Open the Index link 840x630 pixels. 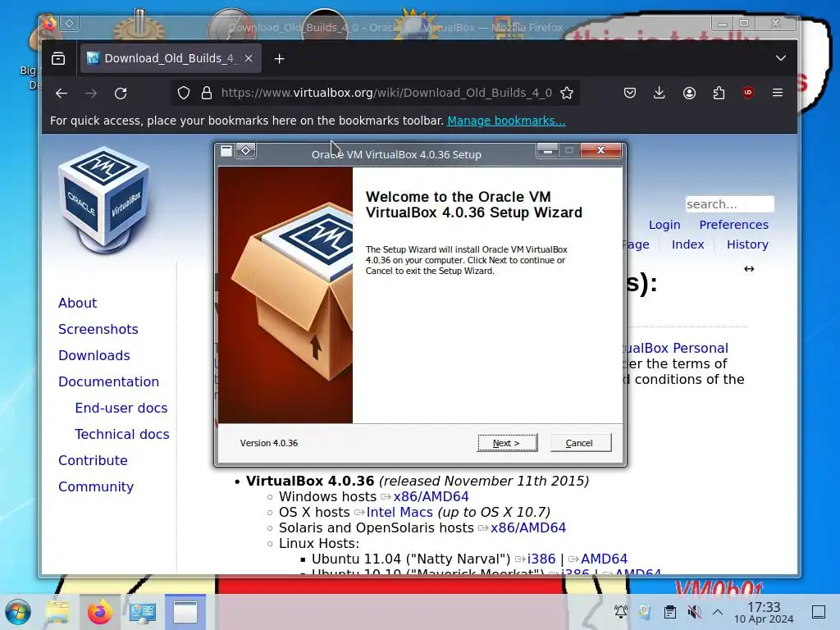688,244
